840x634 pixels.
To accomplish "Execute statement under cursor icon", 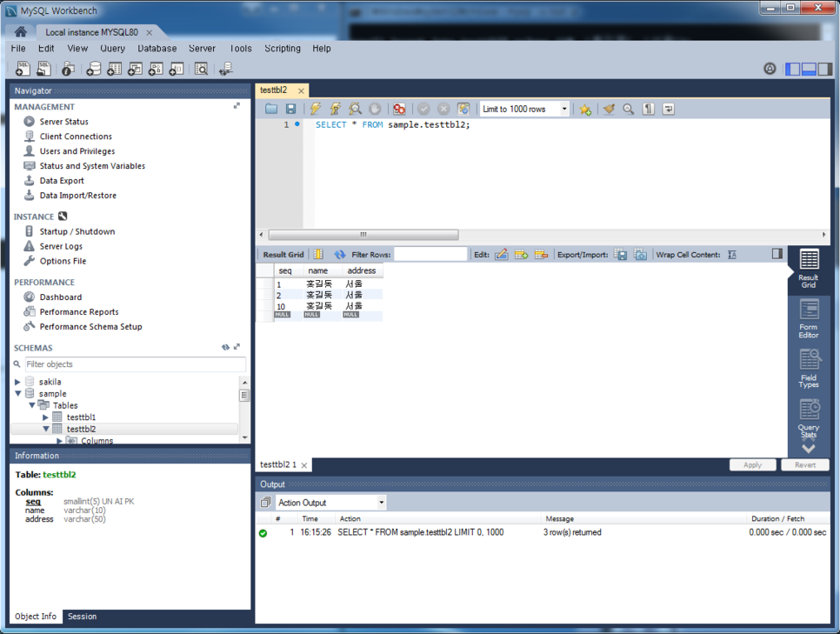I will point(336,109).
